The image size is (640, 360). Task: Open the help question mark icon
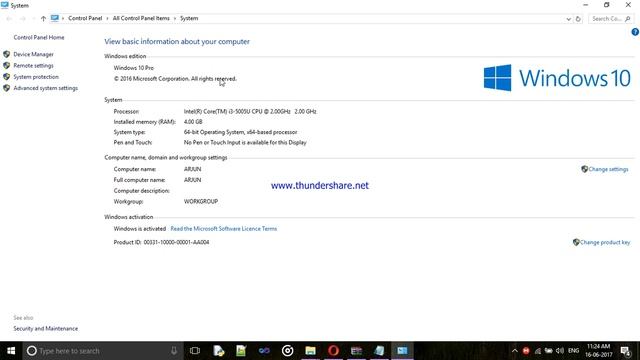635,32
